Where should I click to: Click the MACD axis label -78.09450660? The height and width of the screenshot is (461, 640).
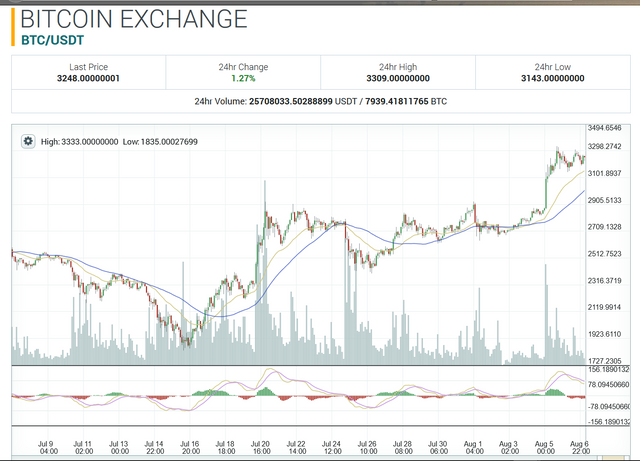click(609, 407)
